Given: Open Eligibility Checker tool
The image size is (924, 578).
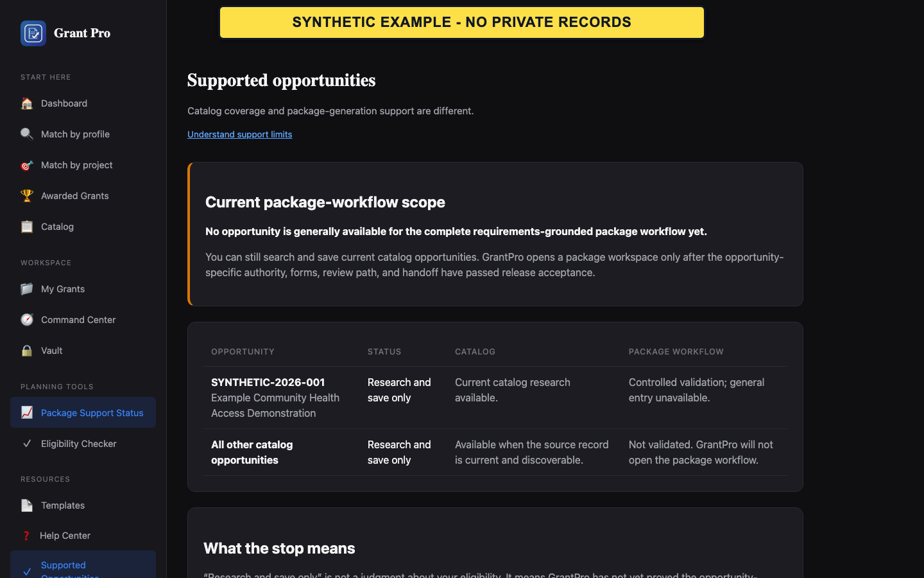Looking at the screenshot, I should (83, 444).
